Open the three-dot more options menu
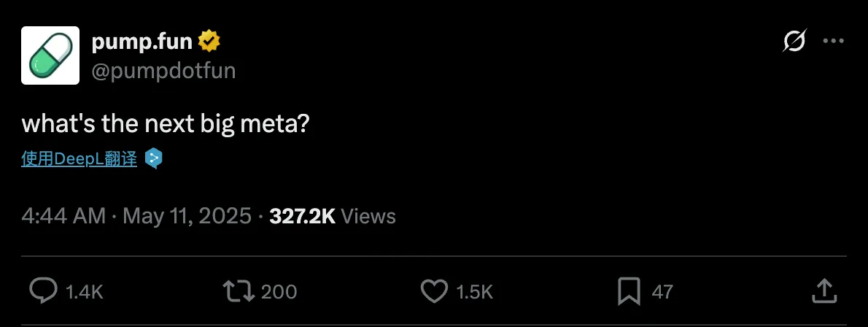Image resolution: width=868 pixels, height=327 pixels. coord(833,42)
